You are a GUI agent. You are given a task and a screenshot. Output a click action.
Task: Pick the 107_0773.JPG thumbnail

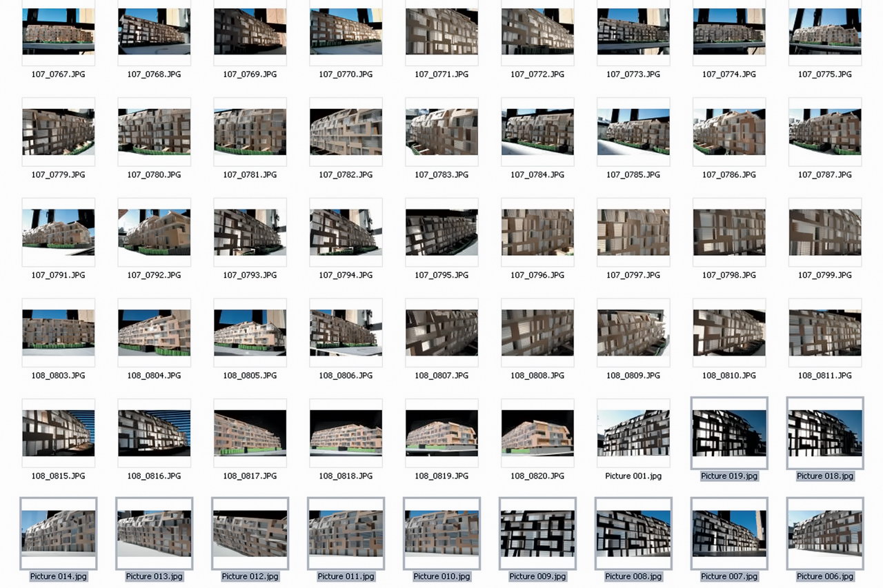633,32
